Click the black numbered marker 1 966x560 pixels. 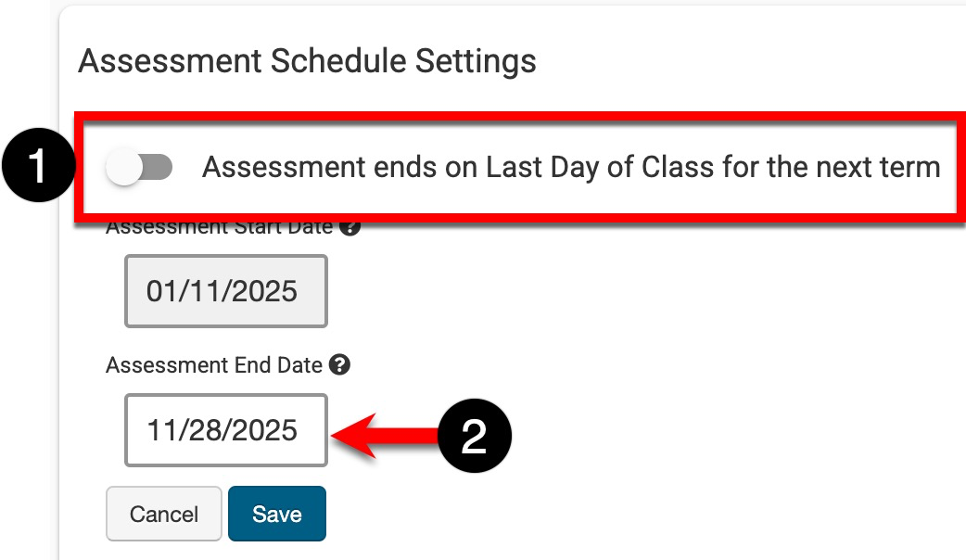[36, 168]
